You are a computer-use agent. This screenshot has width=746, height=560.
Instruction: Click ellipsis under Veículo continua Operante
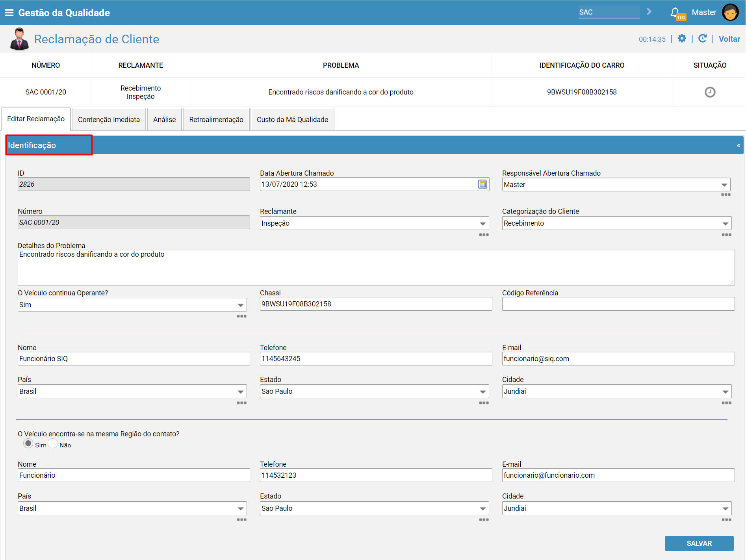[x=241, y=316]
